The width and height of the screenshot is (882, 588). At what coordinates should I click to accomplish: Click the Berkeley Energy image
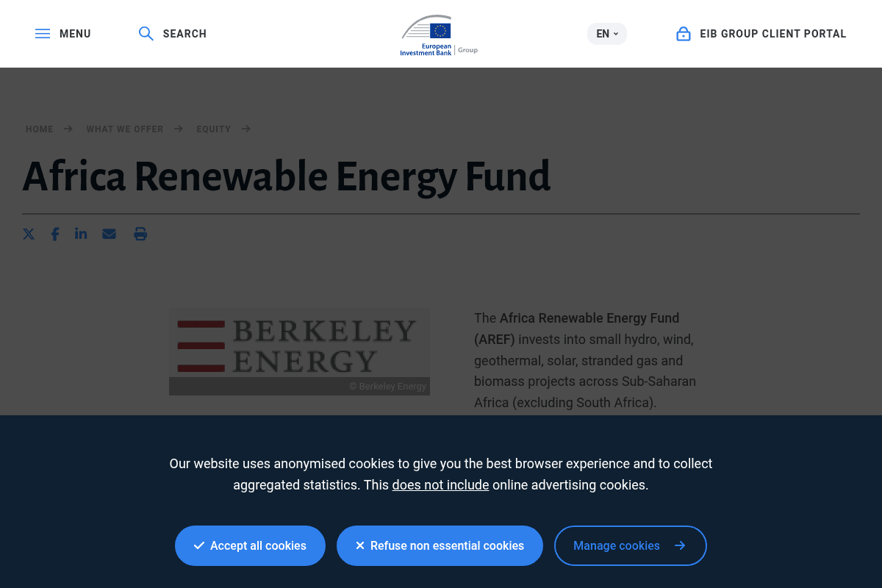coord(299,351)
